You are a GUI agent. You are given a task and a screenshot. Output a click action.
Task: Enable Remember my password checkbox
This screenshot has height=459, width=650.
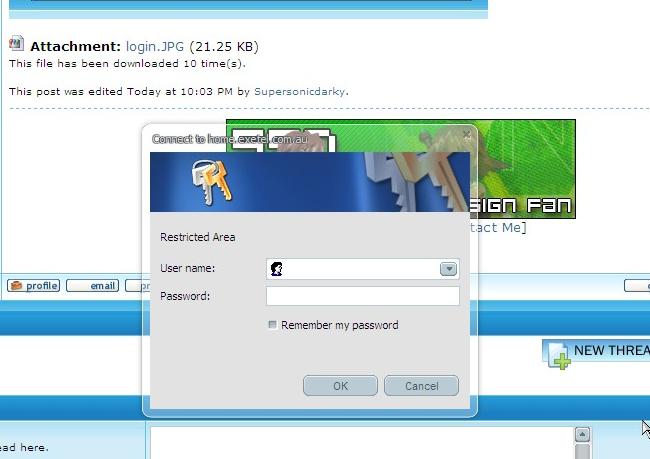pos(273,325)
